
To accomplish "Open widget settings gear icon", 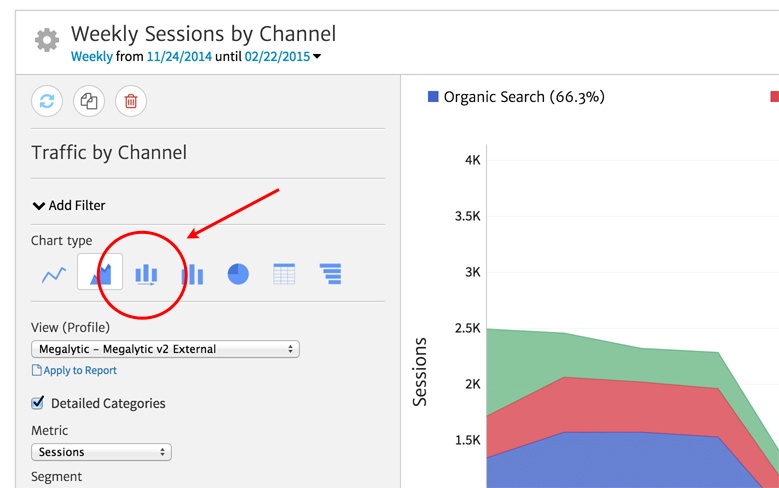I will (x=46, y=40).
